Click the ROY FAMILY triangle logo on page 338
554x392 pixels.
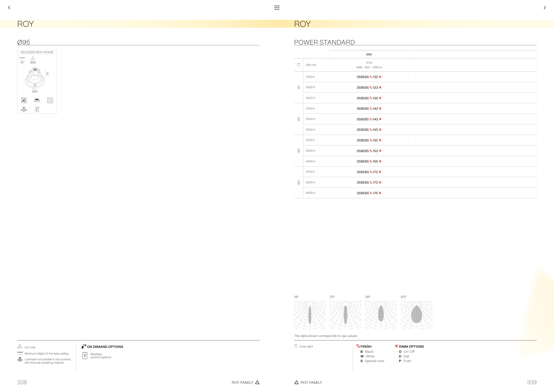[257, 382]
